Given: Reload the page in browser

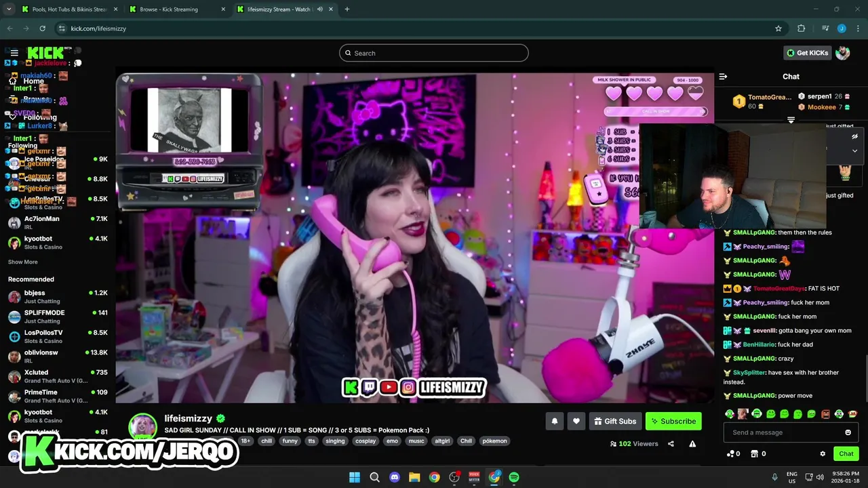Looking at the screenshot, I should [42, 28].
